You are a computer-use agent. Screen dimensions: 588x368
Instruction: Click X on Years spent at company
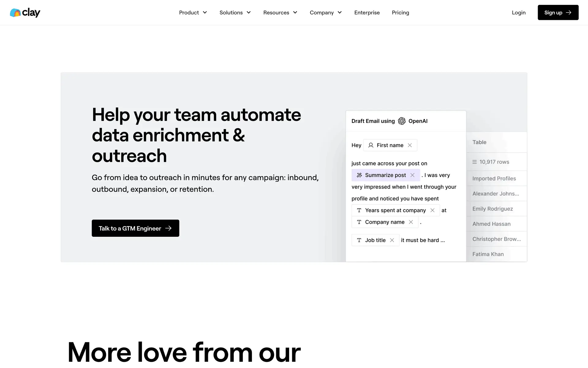click(432, 210)
